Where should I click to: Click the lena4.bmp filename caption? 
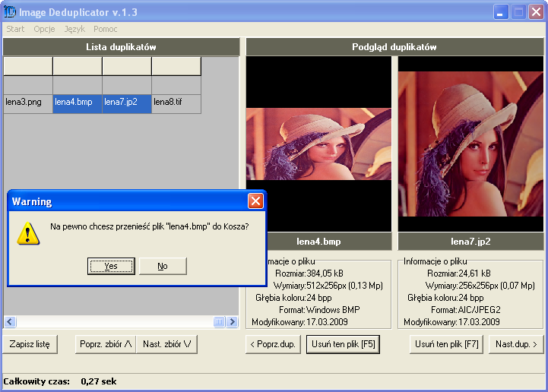pyautogui.click(x=318, y=242)
